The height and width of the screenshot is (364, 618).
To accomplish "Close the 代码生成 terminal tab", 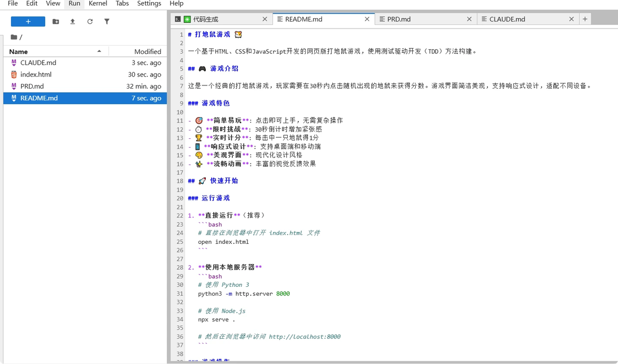I will click(x=265, y=19).
